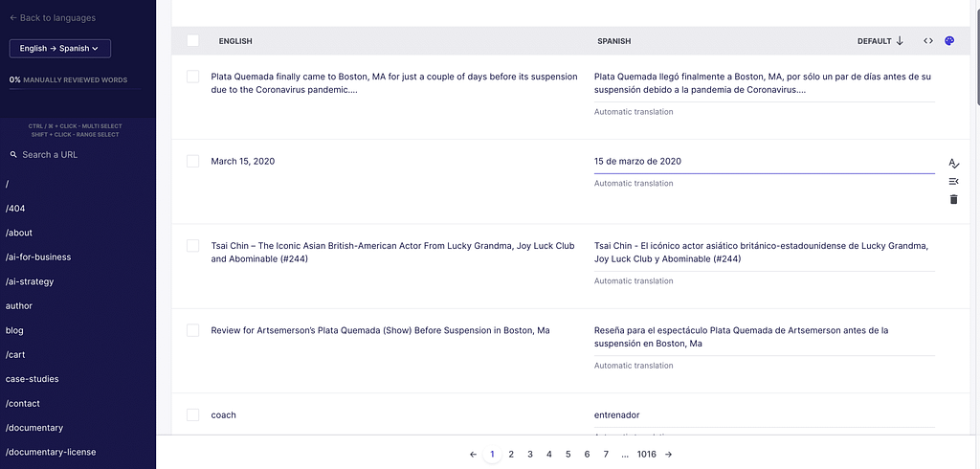Open the Default sort order dropdown

(880, 41)
